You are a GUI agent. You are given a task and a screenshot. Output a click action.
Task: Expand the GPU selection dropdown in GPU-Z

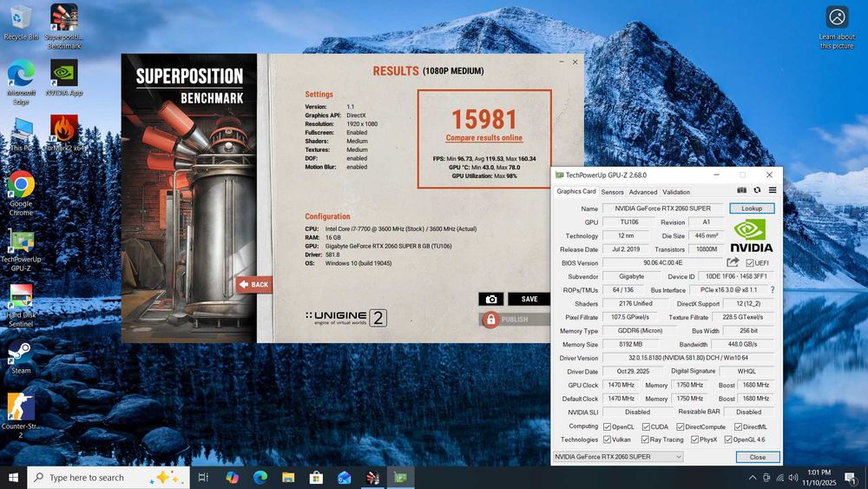coord(618,457)
